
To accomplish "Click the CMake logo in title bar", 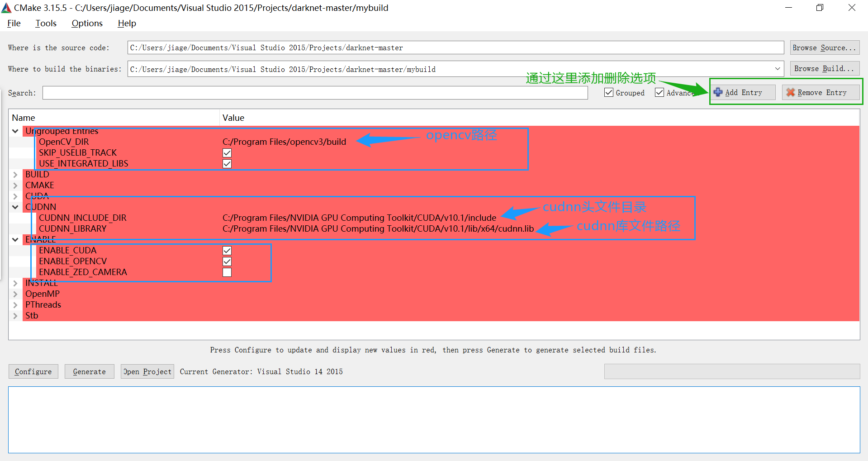I will pyautogui.click(x=6, y=8).
